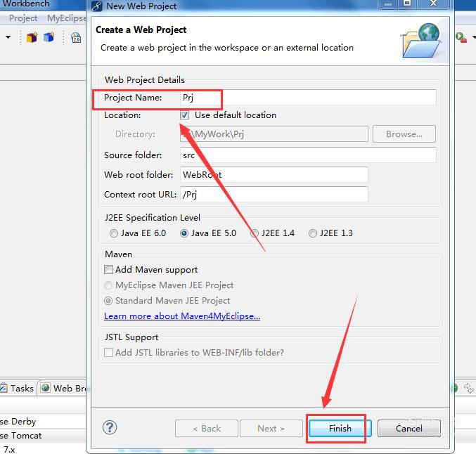The image size is (476, 454).
Task: Open Learn more about Maven4MyEclipse link
Action: (x=182, y=316)
